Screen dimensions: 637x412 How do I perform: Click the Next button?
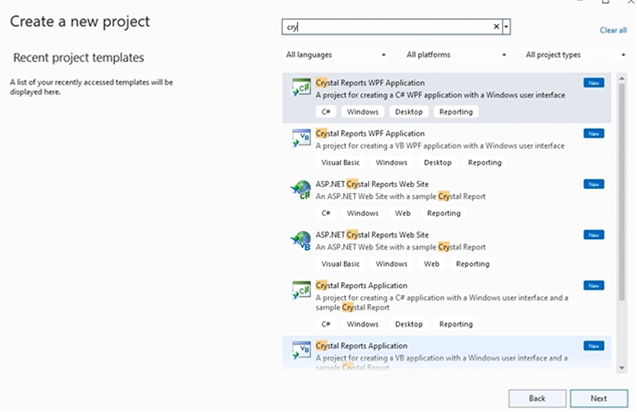point(599,399)
